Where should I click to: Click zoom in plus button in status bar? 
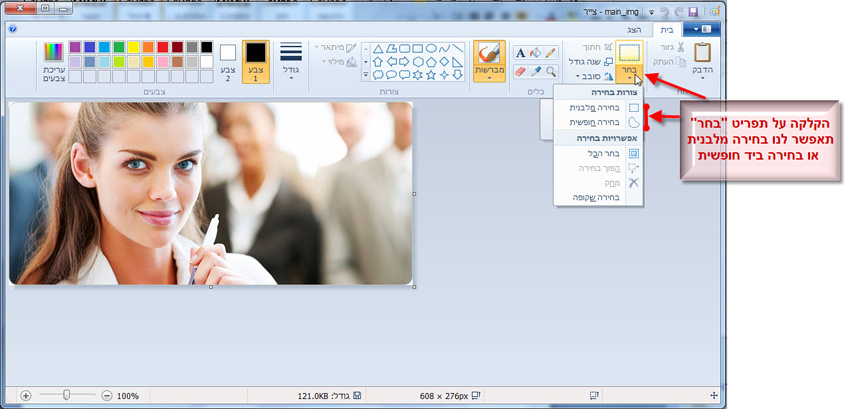[26, 396]
